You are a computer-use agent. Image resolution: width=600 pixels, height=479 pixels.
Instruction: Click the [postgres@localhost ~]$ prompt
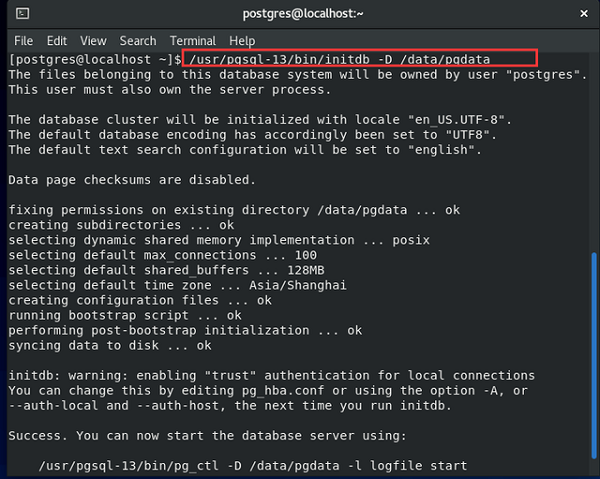point(95,60)
